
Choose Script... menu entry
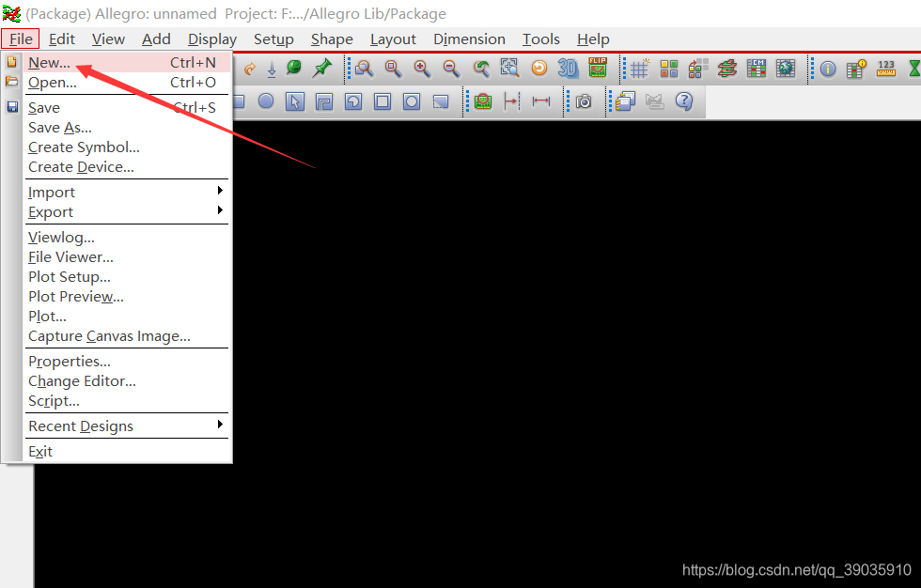tap(128, 401)
